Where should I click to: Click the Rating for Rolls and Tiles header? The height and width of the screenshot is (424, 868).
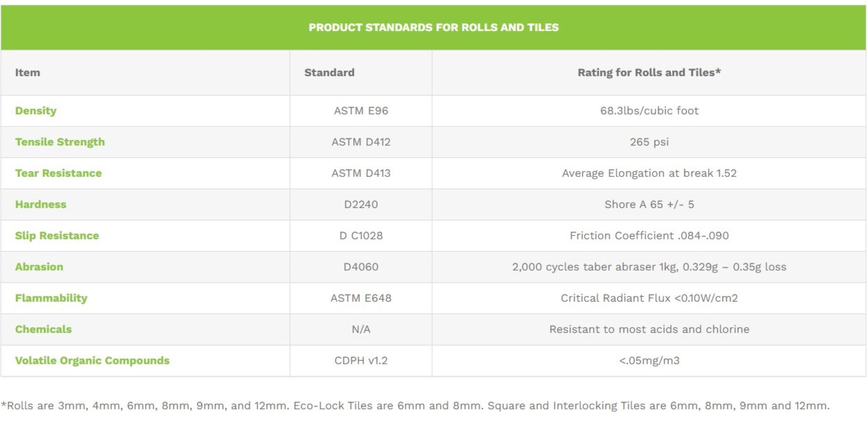[649, 73]
